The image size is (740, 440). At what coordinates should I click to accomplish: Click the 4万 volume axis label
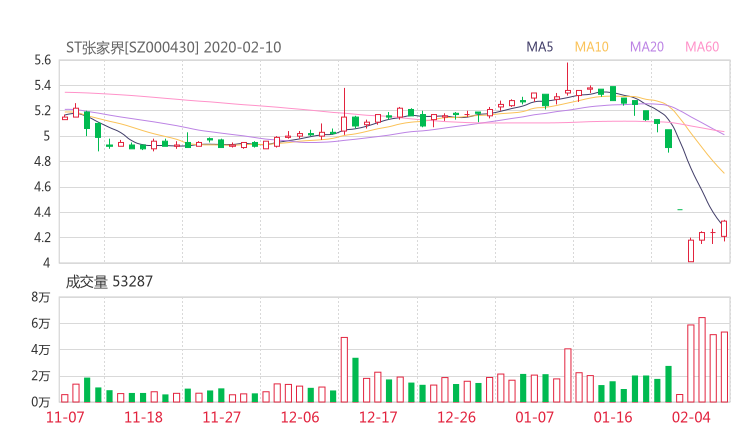[x=41, y=349]
